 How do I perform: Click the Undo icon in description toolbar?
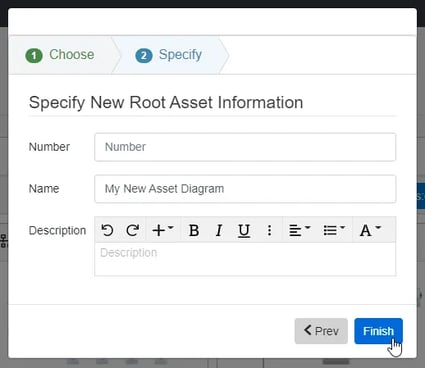107,230
